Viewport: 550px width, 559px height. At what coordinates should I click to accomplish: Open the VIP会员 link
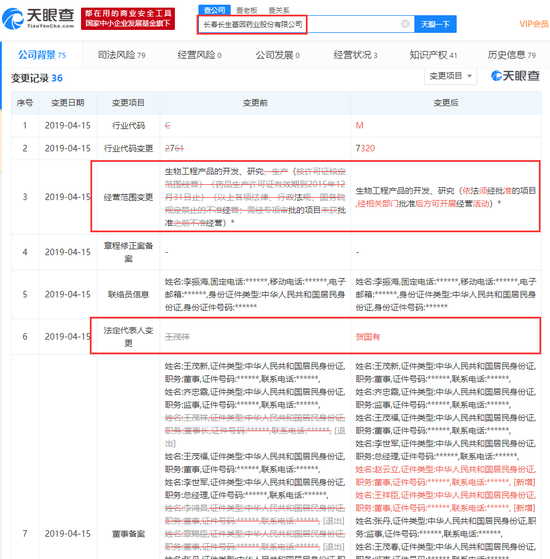[534, 24]
